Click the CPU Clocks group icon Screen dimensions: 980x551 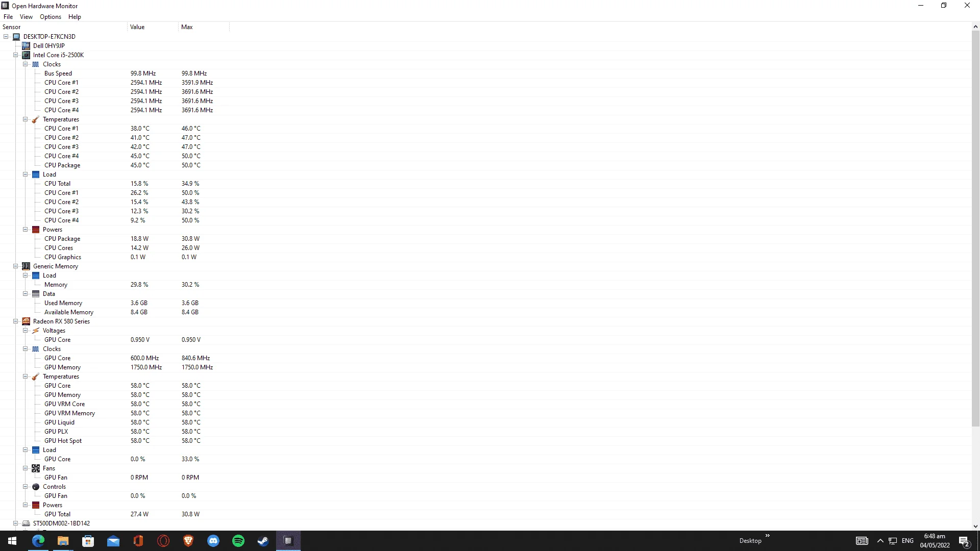click(36, 64)
